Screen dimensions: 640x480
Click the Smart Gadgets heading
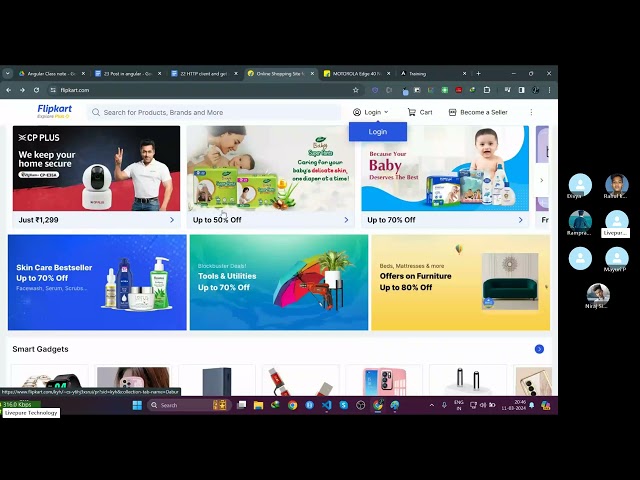[x=40, y=349]
